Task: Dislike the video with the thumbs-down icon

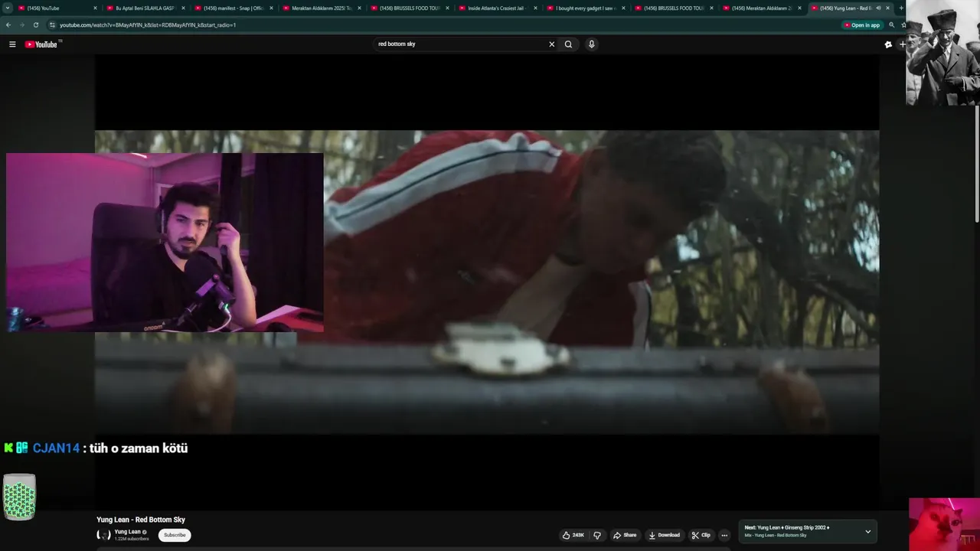Action: point(597,535)
